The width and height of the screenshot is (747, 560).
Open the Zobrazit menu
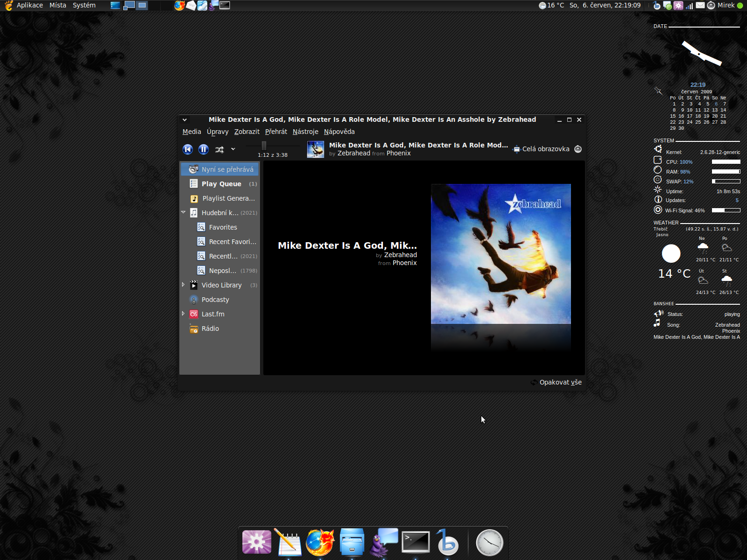(x=247, y=132)
